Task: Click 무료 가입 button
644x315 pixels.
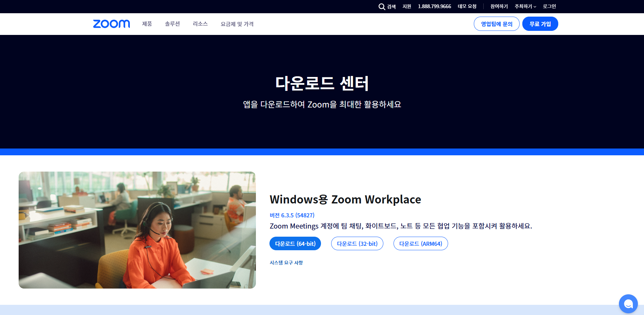Action: pos(540,24)
